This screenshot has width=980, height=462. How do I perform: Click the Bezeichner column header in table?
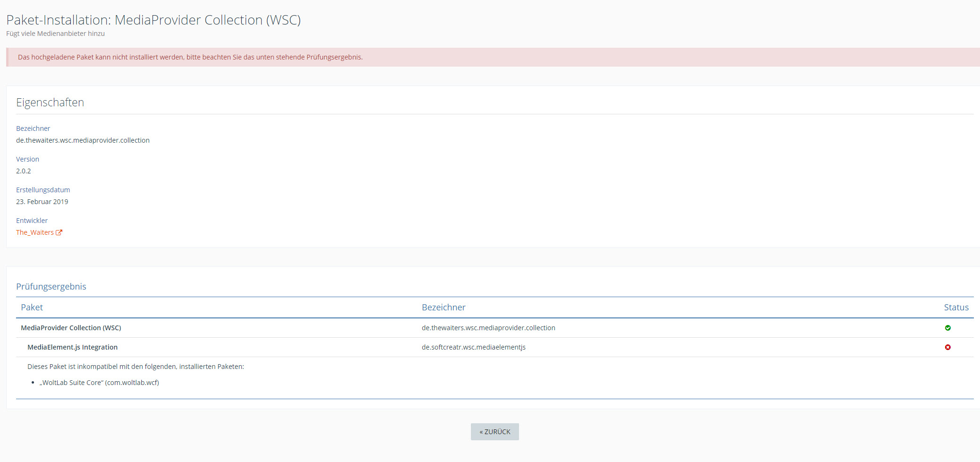coord(443,308)
